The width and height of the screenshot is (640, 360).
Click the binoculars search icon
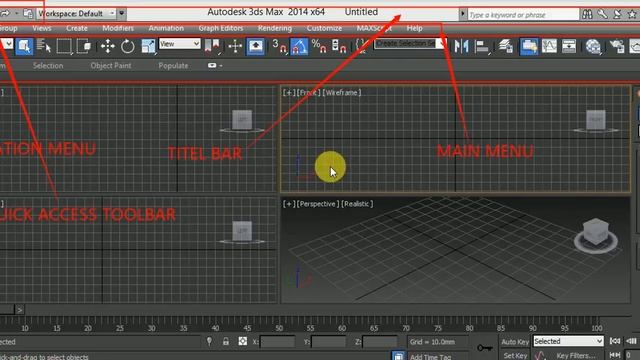[x=587, y=14]
